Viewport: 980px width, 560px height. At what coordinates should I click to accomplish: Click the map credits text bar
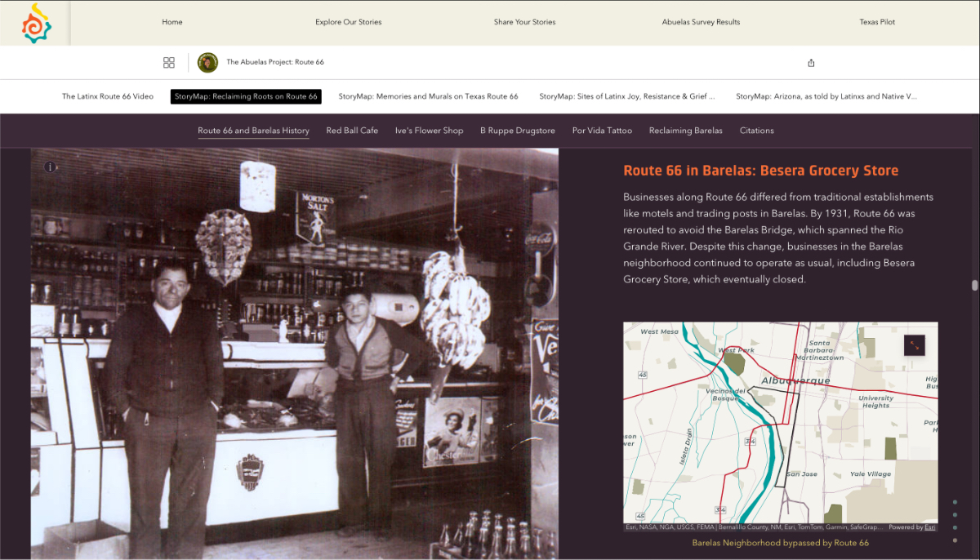click(735, 527)
